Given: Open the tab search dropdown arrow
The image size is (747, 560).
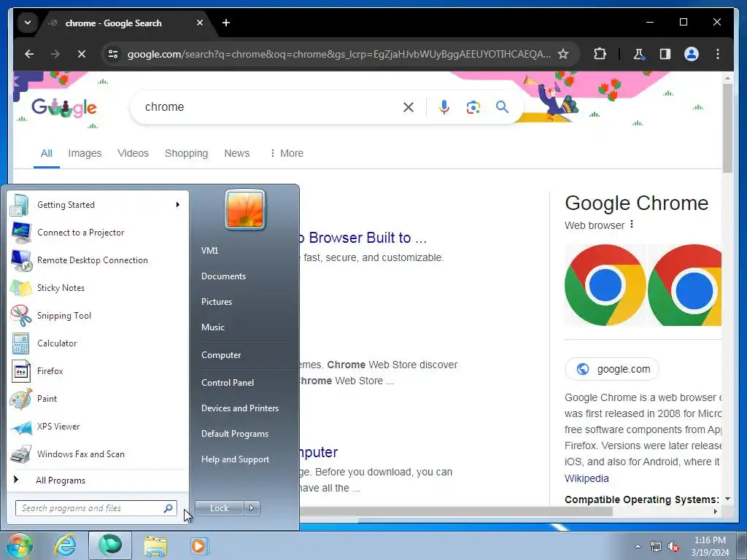Looking at the screenshot, I should pos(28,23).
